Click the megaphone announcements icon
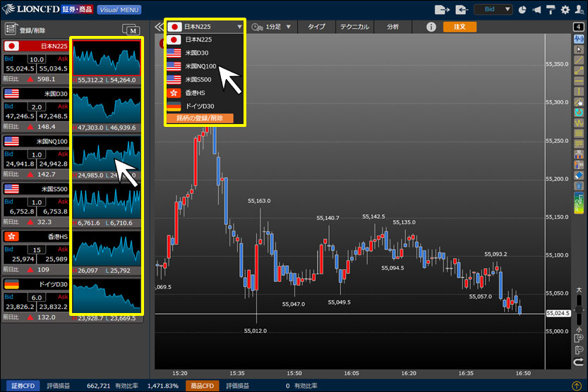This screenshot has width=588, height=392. [x=537, y=10]
